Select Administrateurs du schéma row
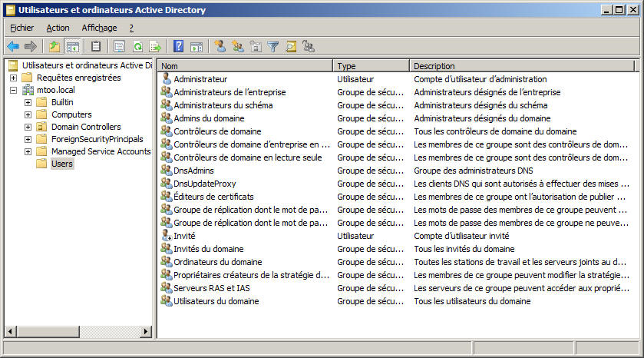 click(223, 105)
